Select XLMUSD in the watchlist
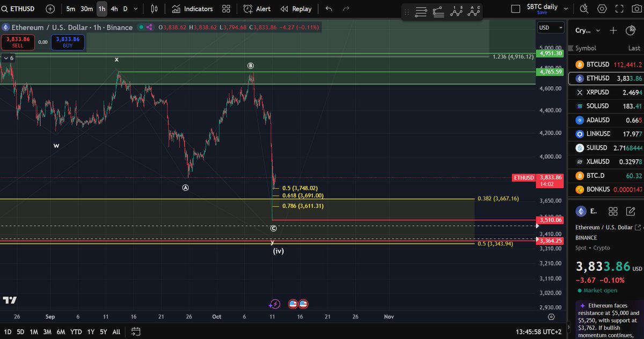 [x=606, y=162]
